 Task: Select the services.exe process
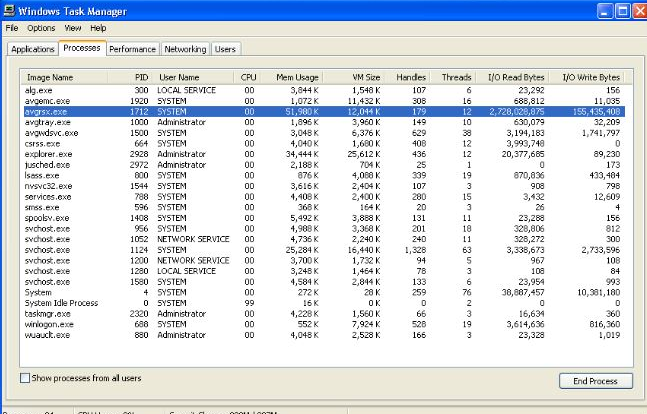(x=324, y=197)
